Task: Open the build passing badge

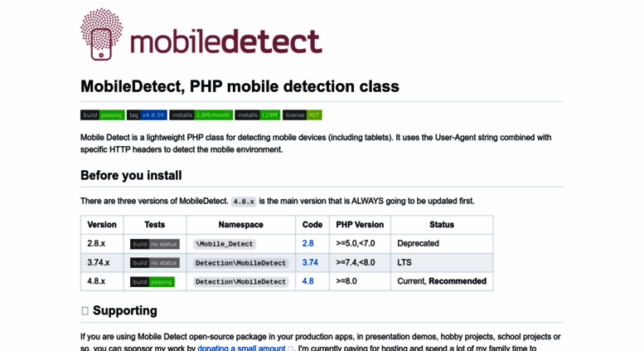Action: (102, 115)
